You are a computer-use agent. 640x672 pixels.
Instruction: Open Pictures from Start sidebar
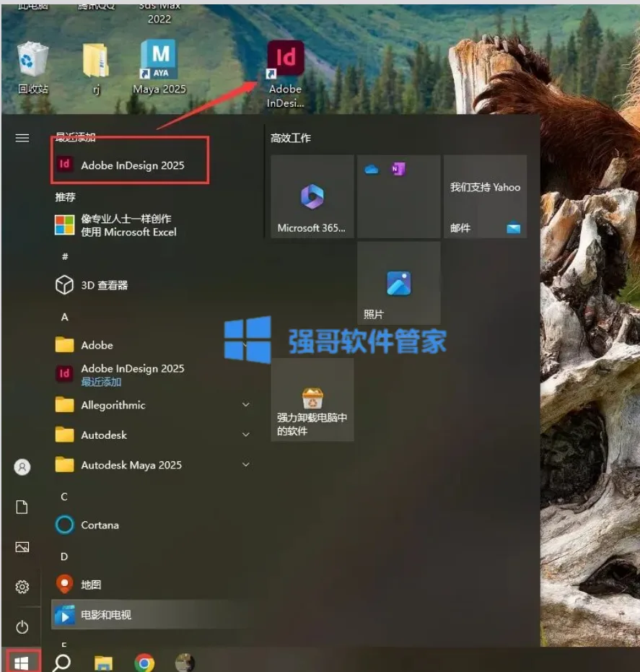coord(22,547)
